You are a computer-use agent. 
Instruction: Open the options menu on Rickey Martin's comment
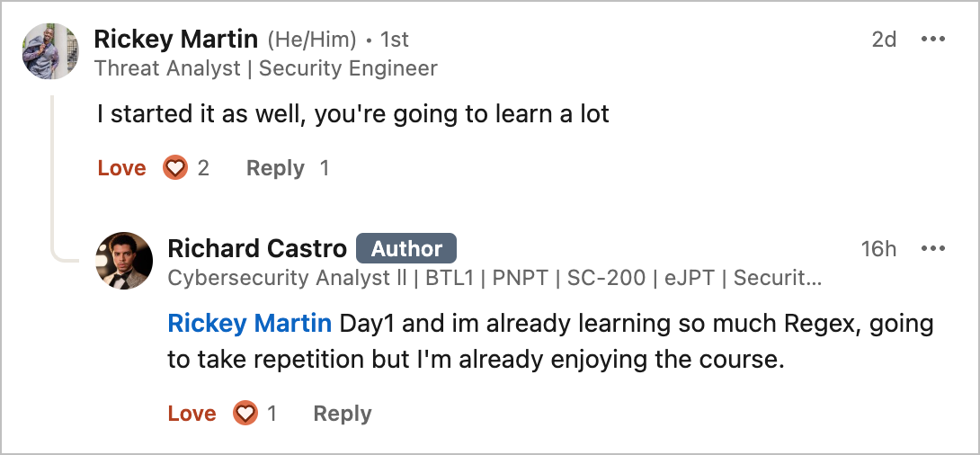[933, 39]
